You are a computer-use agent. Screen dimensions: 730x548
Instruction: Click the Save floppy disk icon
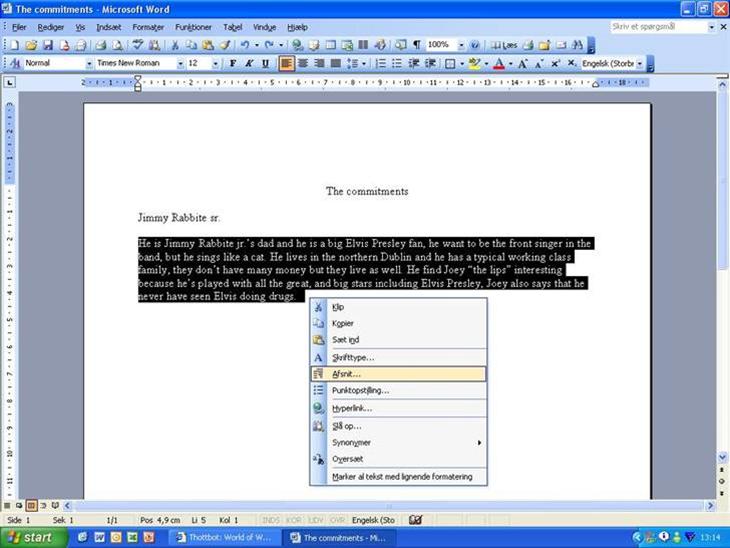[46, 45]
